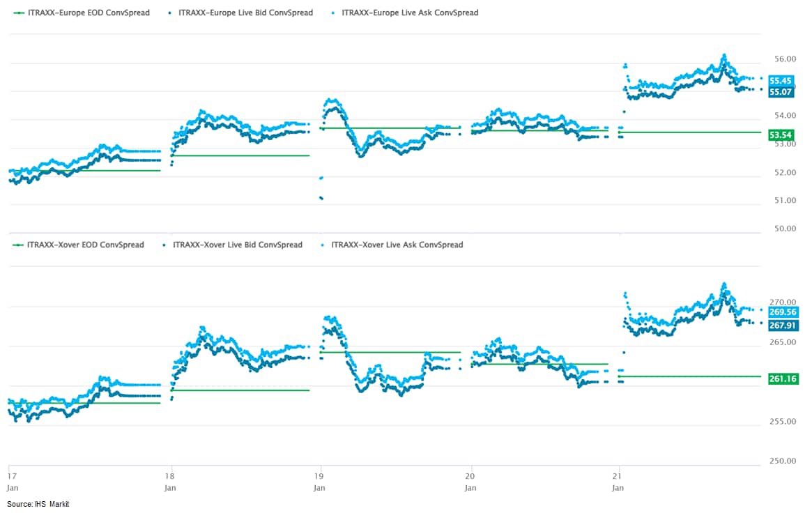Click the 56.00 axis label on Europe chart
Screen dimensions: 812x513
(x=786, y=59)
